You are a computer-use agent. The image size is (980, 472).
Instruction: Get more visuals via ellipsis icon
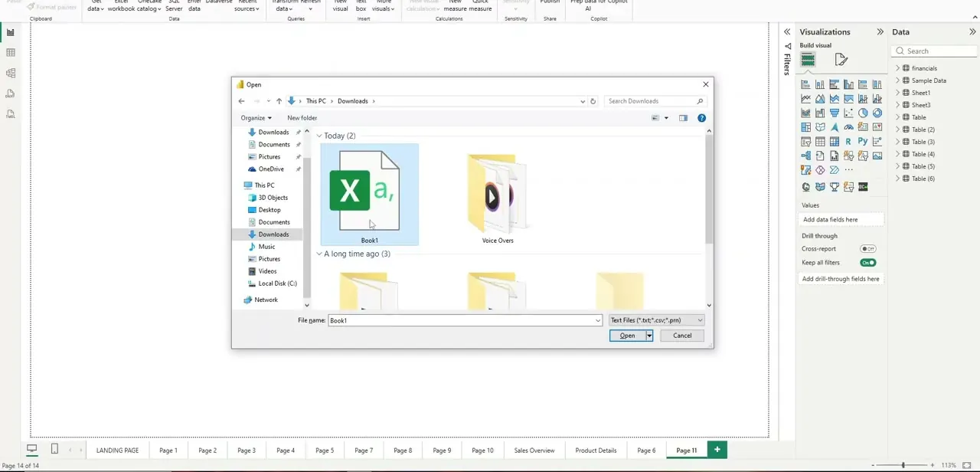click(x=848, y=170)
